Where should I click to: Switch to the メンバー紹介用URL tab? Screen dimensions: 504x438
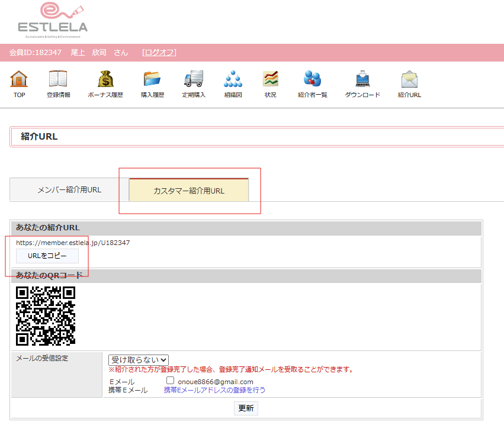tap(69, 190)
